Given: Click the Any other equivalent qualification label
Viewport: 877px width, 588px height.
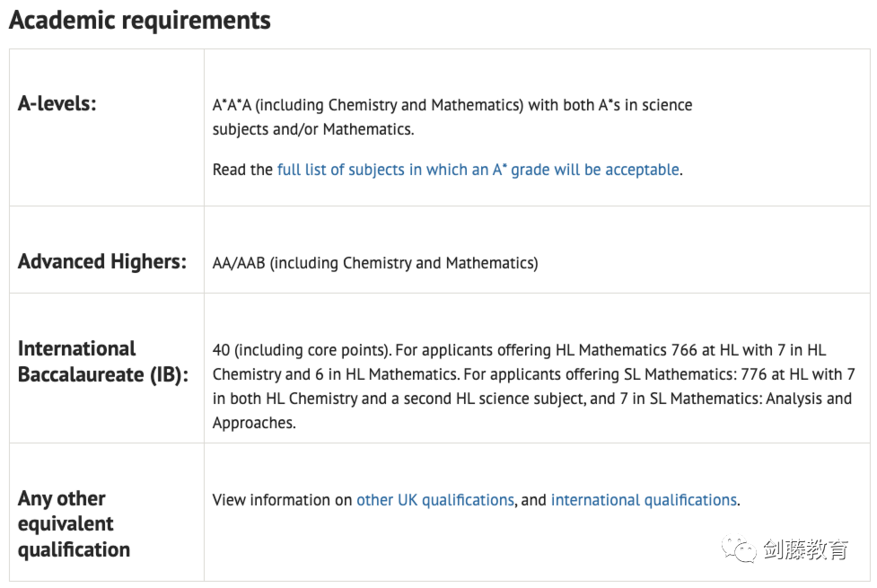Looking at the screenshot, I should click(74, 523).
